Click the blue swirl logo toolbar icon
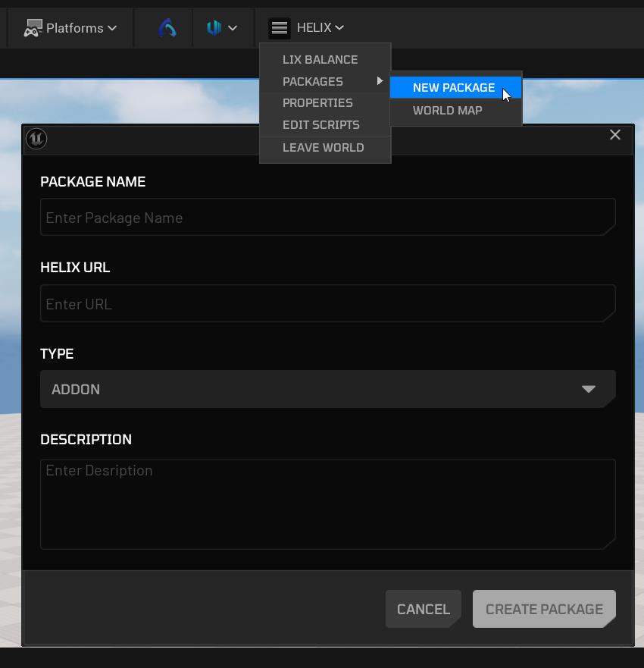The image size is (644, 668). click(167, 28)
